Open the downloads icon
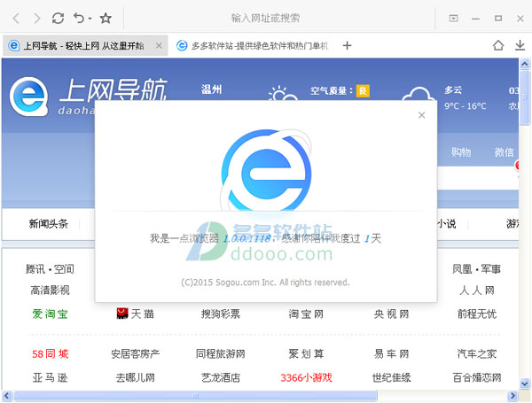This screenshot has width=532, height=403. (520, 45)
